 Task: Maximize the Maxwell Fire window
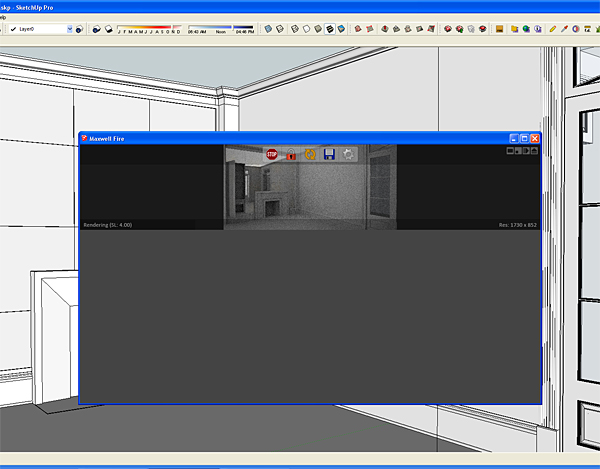[525, 138]
